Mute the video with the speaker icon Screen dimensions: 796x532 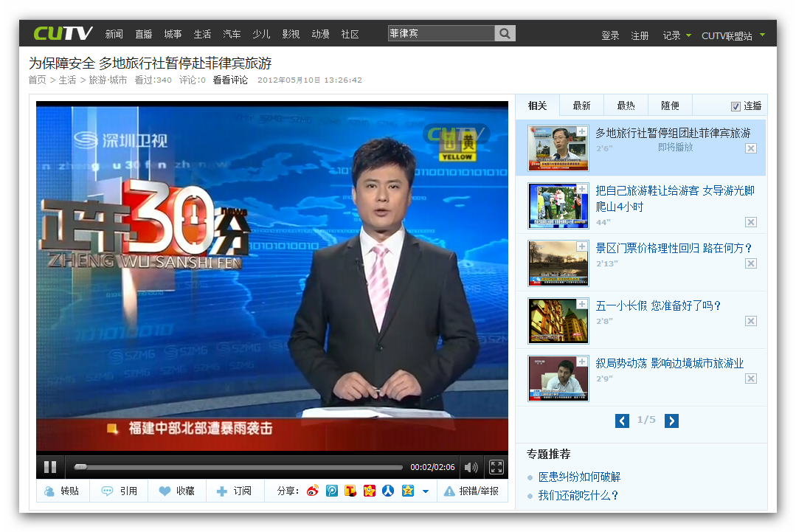(x=470, y=467)
